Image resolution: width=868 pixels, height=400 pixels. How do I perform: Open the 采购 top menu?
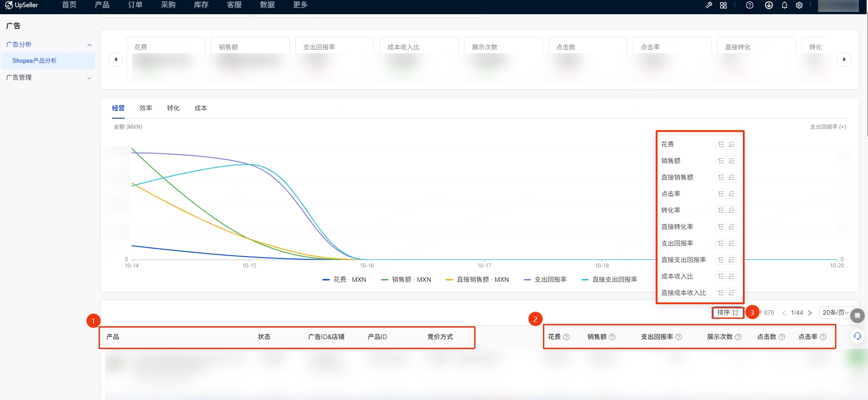[168, 5]
